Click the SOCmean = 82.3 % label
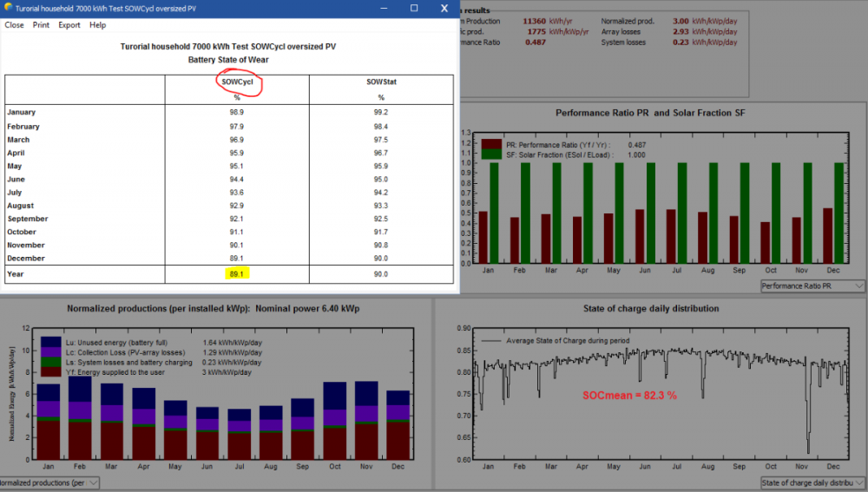Screen dimensions: 868x492 pyautogui.click(x=631, y=395)
